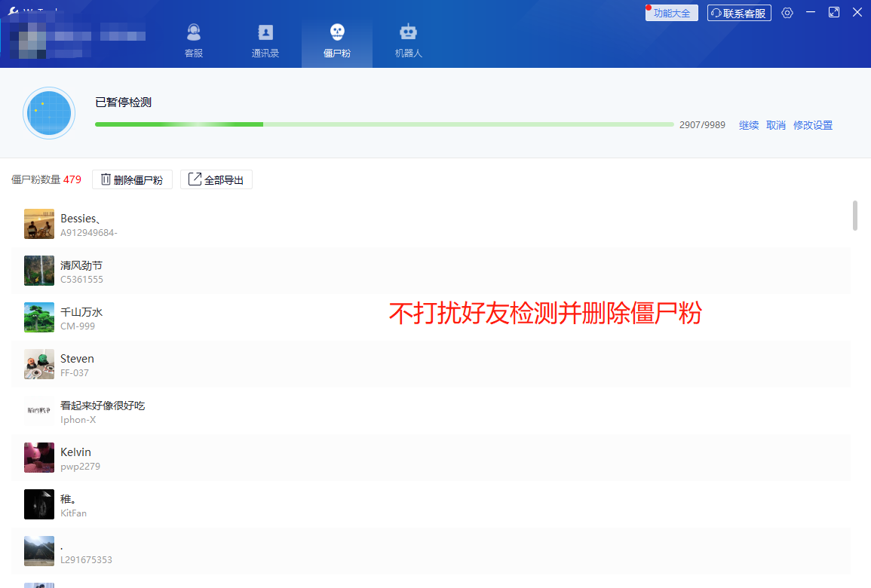Viewport: 871px width, 588px height.
Task: Click the contact list vertical scrollbar
Action: [854, 215]
